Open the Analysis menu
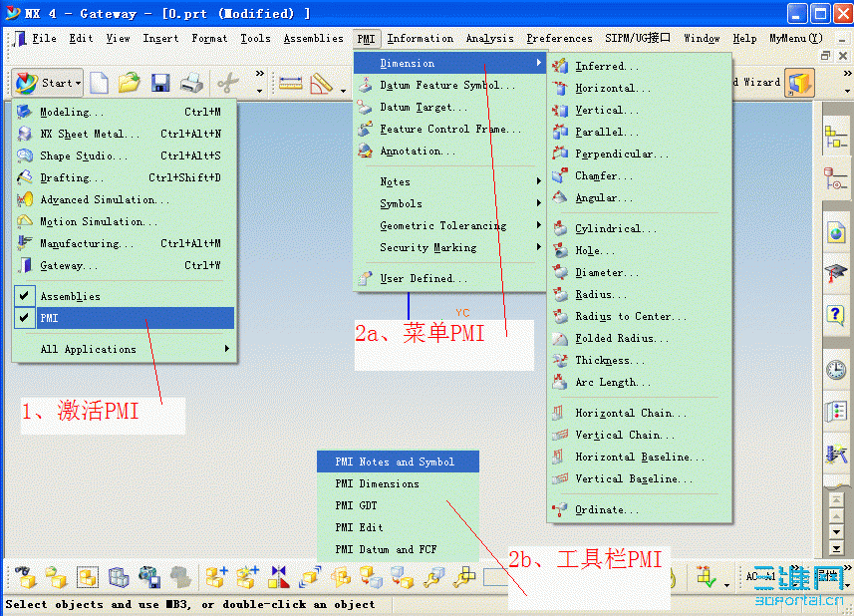The image size is (854, 616). pyautogui.click(x=489, y=39)
